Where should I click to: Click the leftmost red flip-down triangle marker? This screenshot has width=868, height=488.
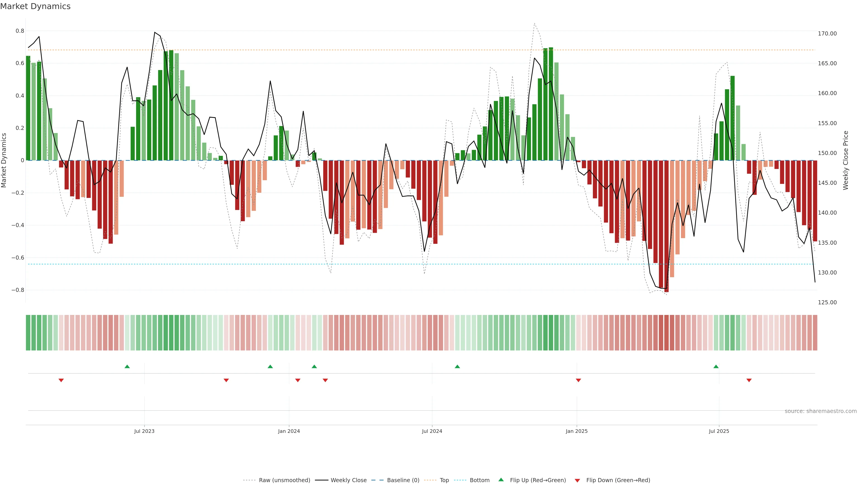coord(61,380)
